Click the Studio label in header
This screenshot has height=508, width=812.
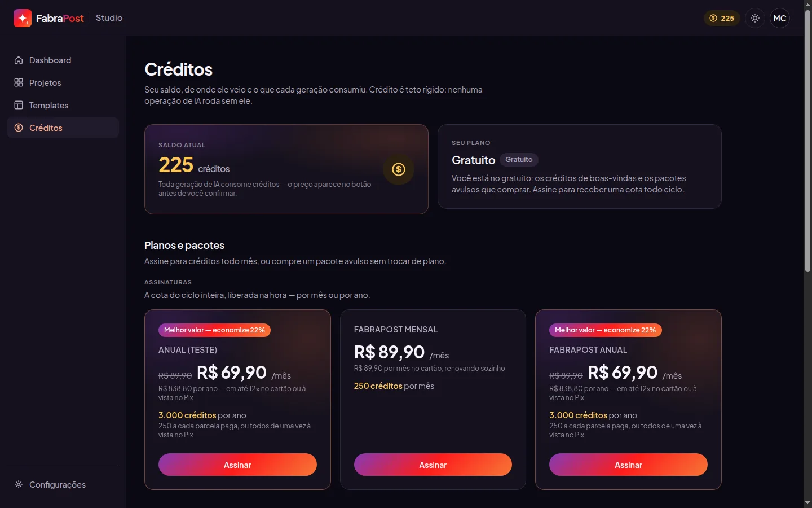coord(109,18)
